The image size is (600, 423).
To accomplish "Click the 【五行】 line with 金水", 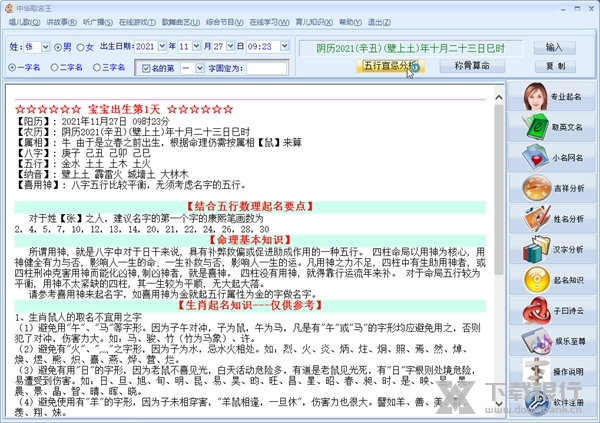I will (83, 164).
